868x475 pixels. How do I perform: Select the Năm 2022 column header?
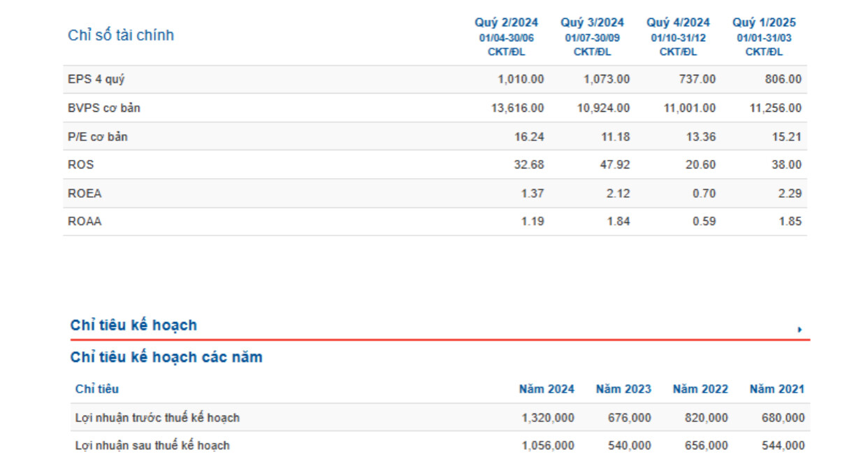pyautogui.click(x=700, y=389)
